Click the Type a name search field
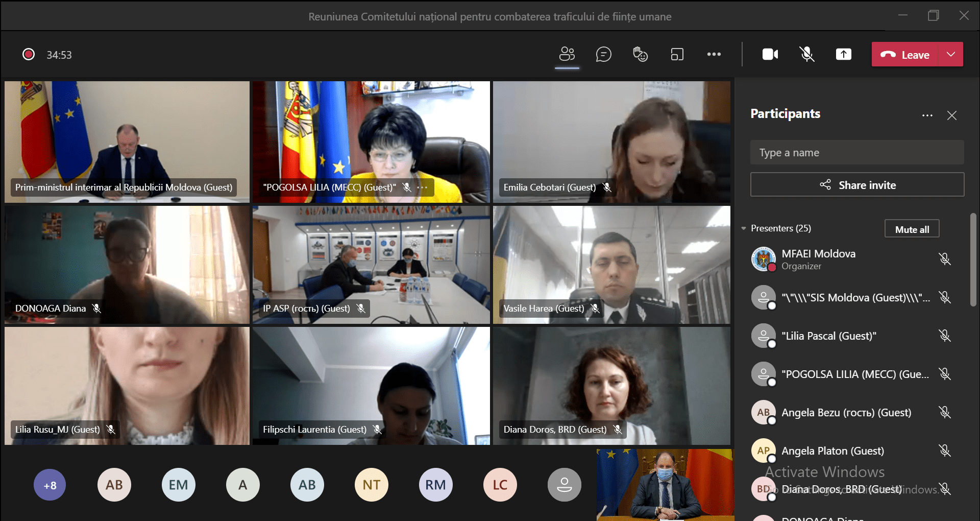The width and height of the screenshot is (980, 521). [857, 152]
